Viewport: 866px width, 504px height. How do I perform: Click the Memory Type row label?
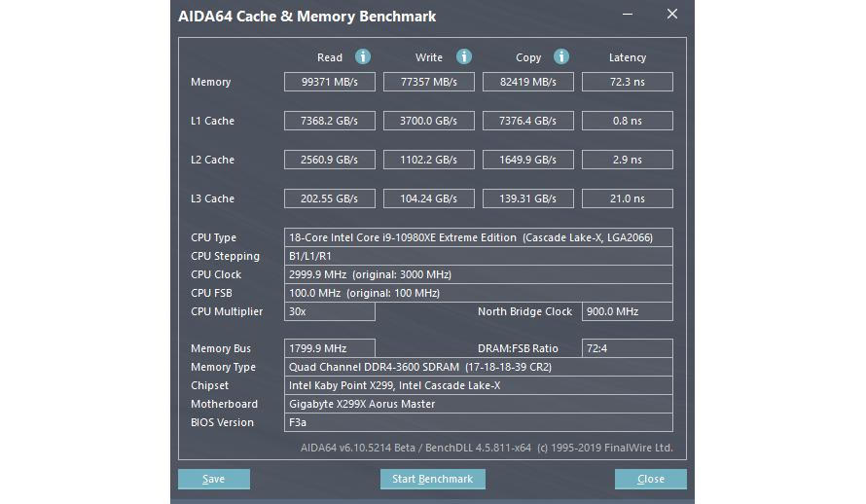tap(223, 367)
